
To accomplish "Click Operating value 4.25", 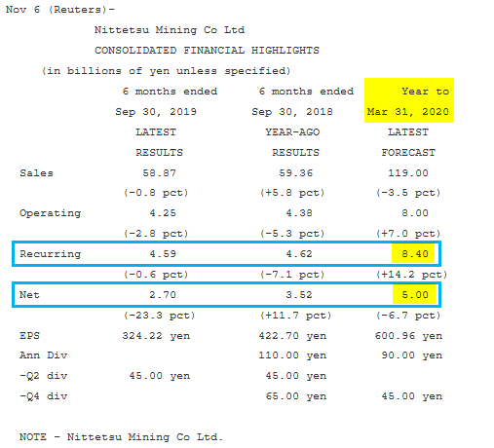I will (x=163, y=213).
